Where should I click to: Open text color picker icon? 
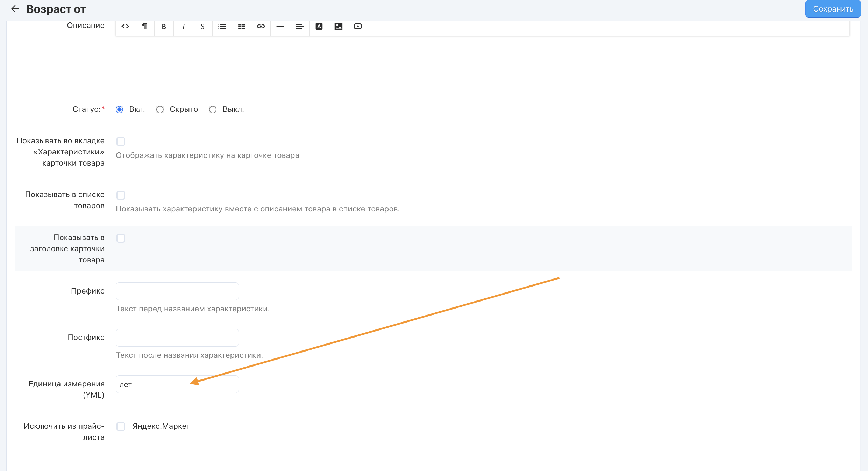pos(319,27)
